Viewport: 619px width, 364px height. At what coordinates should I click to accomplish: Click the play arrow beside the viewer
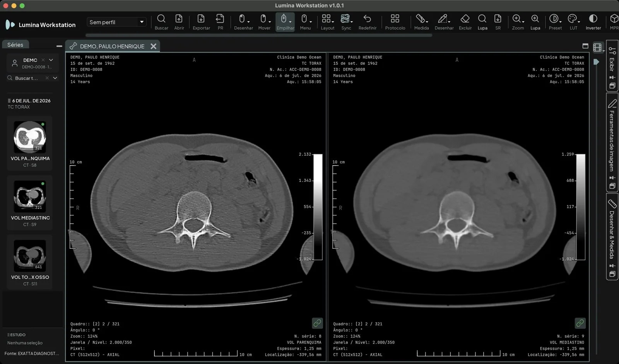coord(597,62)
